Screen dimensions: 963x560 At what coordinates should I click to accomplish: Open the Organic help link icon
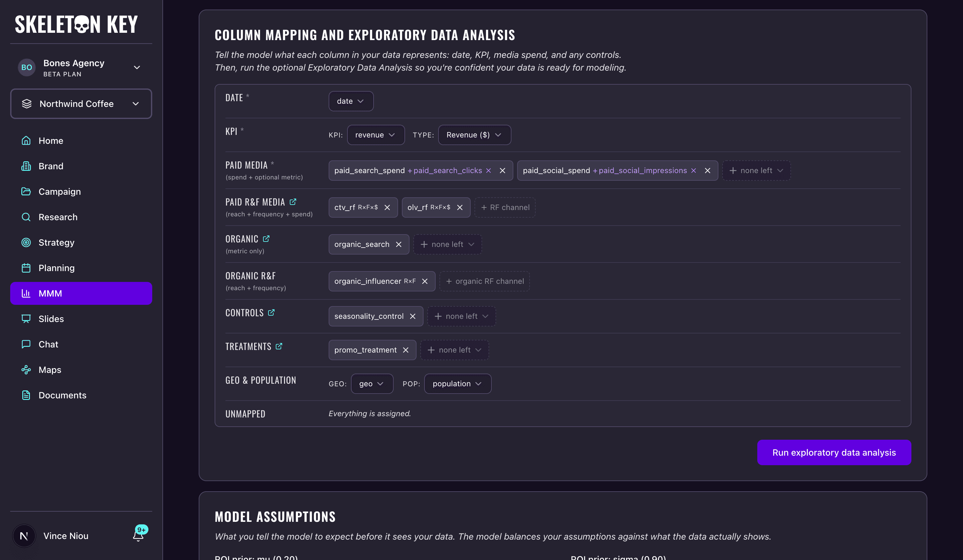point(266,239)
